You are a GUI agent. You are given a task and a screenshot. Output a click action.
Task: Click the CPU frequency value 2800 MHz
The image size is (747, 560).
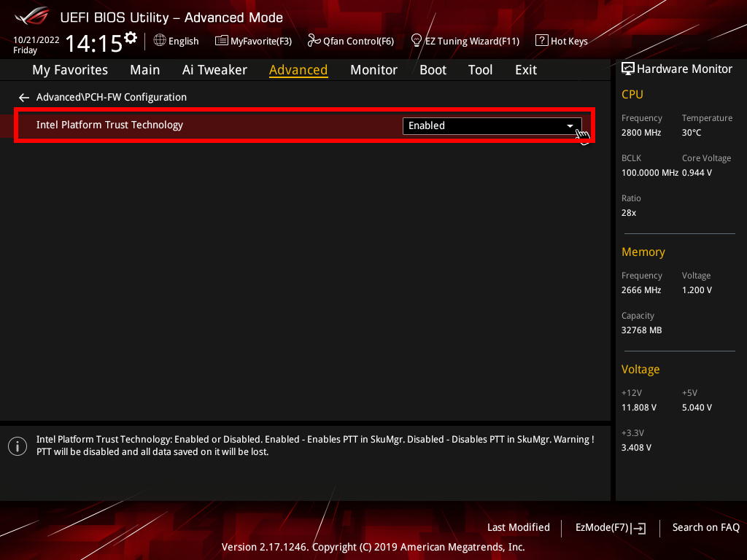pyautogui.click(x=641, y=133)
